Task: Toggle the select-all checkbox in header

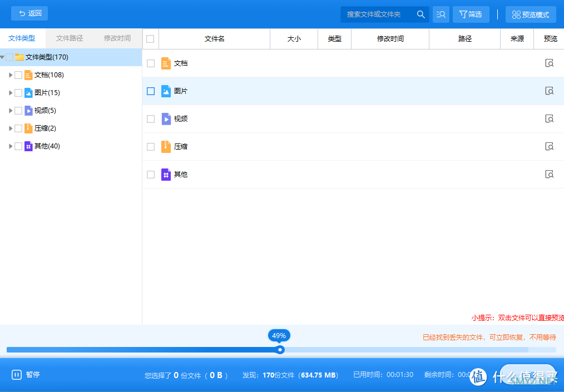Action: click(150, 39)
